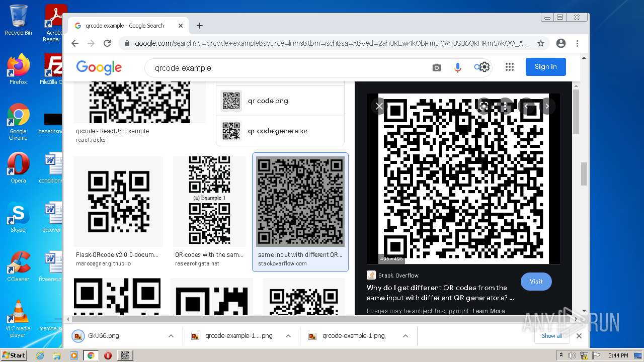This screenshot has width=644, height=362.
Task: Open the Google Chrome desktop shortcut
Action: pos(18,122)
